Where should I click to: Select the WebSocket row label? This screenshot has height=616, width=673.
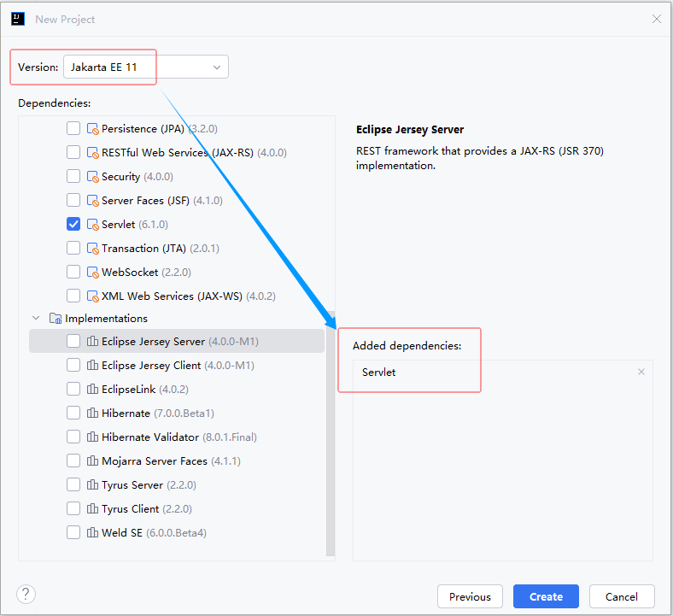(x=130, y=273)
